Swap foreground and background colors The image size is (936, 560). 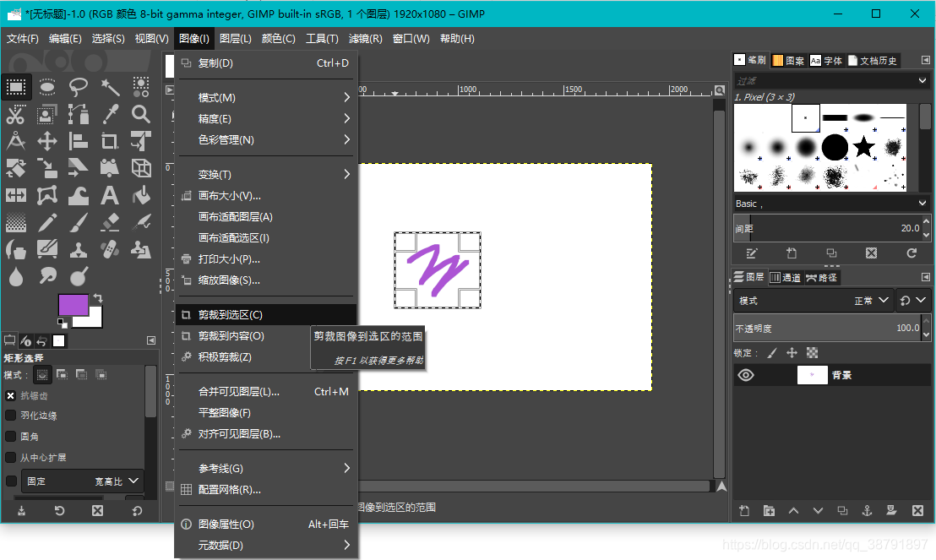click(x=98, y=297)
